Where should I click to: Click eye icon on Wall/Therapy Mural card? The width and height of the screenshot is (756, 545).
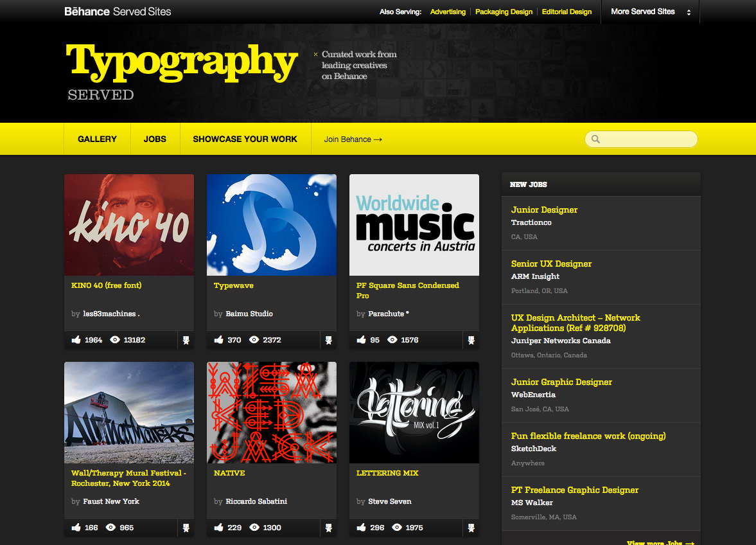pyautogui.click(x=111, y=528)
